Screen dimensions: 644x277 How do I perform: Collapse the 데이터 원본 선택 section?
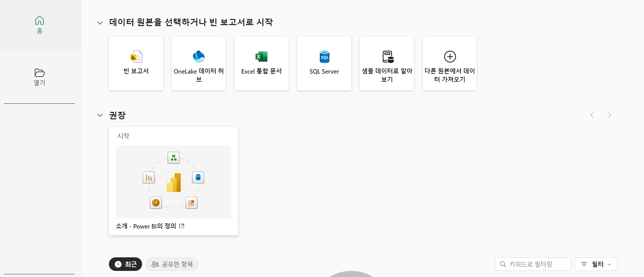(x=100, y=23)
